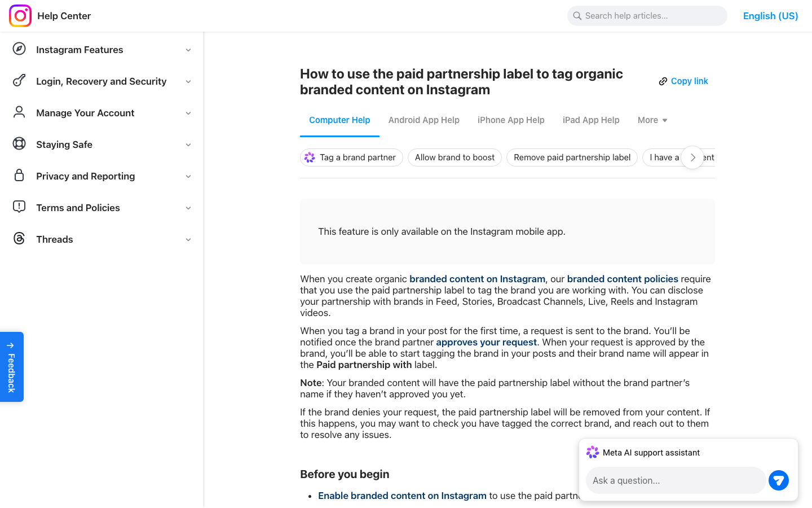Switch to the iPhone App Help tab
This screenshot has height=508, width=812.
511,120
